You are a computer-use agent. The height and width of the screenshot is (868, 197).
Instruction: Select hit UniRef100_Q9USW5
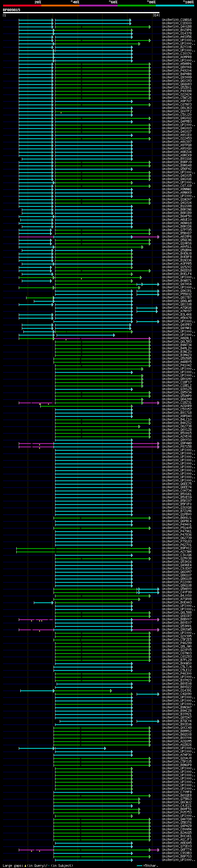coord(176,630)
